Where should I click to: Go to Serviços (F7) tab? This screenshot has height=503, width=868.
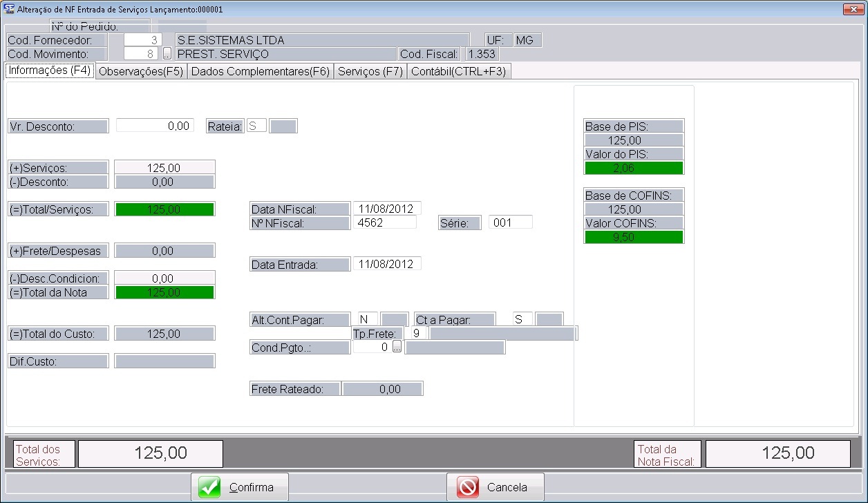[370, 72]
